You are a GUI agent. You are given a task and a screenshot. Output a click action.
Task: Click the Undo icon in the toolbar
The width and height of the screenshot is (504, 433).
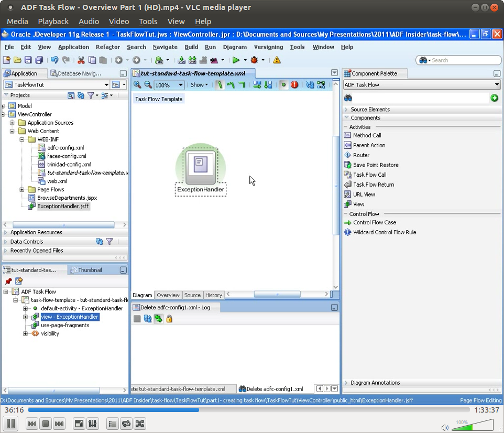(x=55, y=60)
